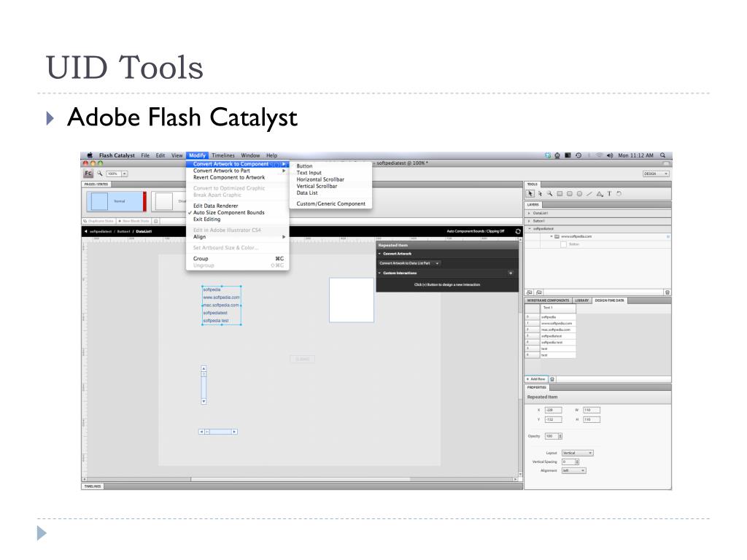Open Convert Artwork to Data List Part dropdown

click(x=409, y=263)
